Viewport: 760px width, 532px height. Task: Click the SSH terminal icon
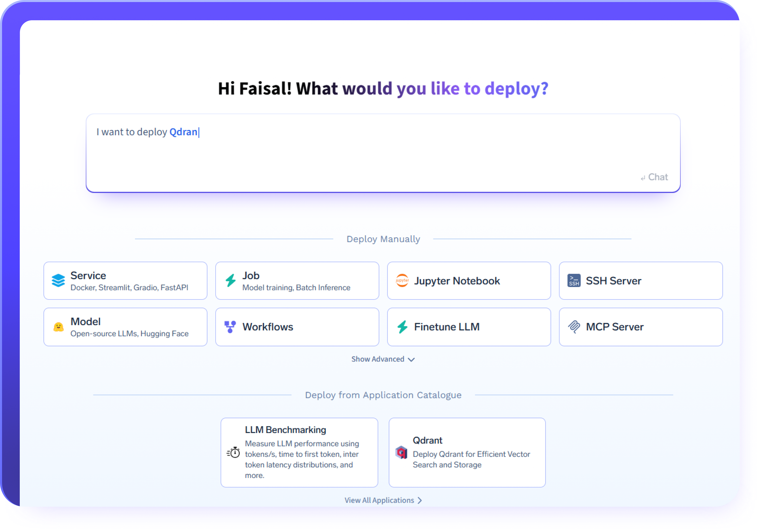pyautogui.click(x=574, y=281)
